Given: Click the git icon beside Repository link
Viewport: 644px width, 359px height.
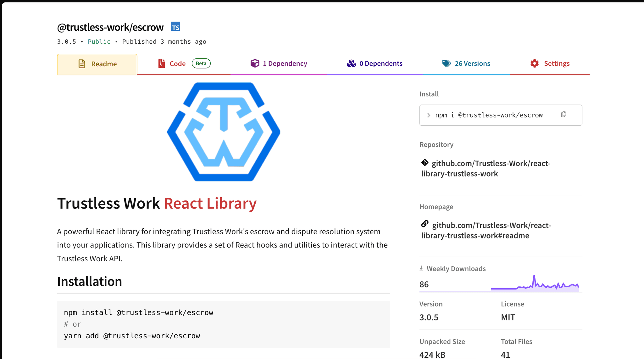Looking at the screenshot, I should click(x=425, y=162).
